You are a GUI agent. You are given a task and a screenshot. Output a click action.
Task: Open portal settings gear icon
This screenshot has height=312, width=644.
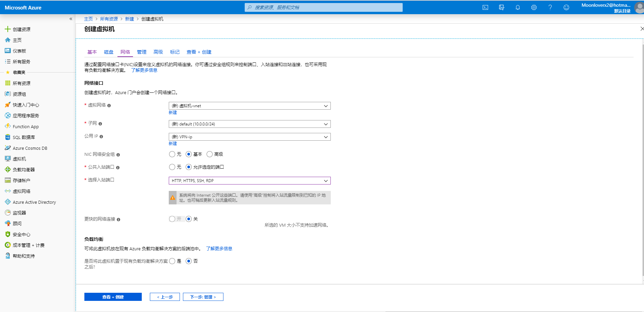pos(534,7)
